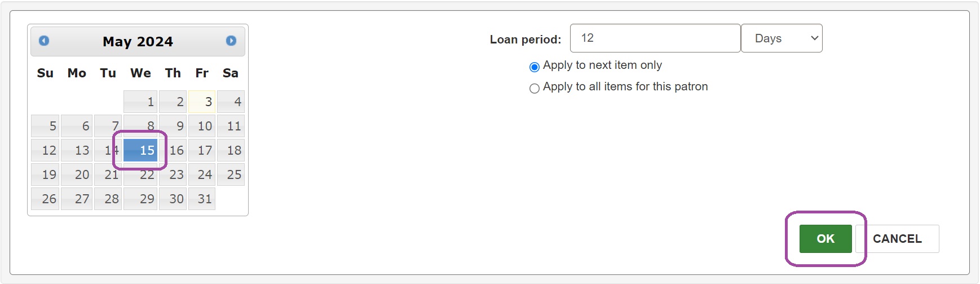Image resolution: width=980 pixels, height=284 pixels.
Task: Select date 31 in May 2024
Action: (202, 199)
